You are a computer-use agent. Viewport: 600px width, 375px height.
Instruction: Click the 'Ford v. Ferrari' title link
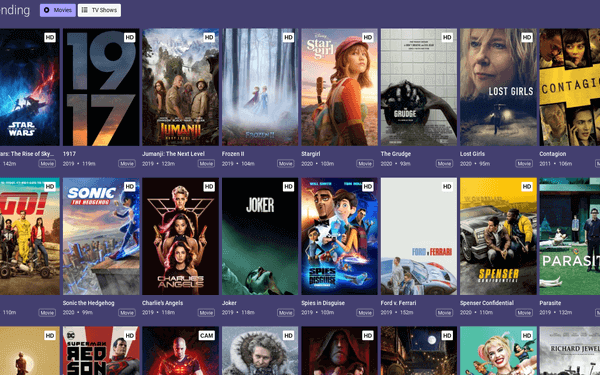(x=398, y=303)
